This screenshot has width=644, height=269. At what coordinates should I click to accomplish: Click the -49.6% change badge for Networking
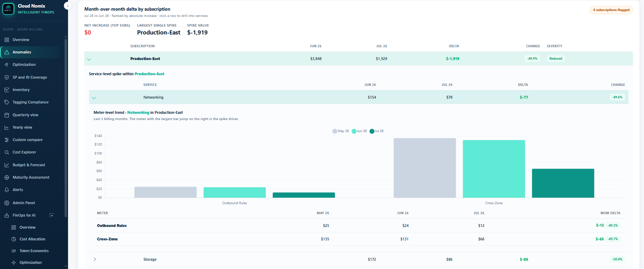click(617, 97)
